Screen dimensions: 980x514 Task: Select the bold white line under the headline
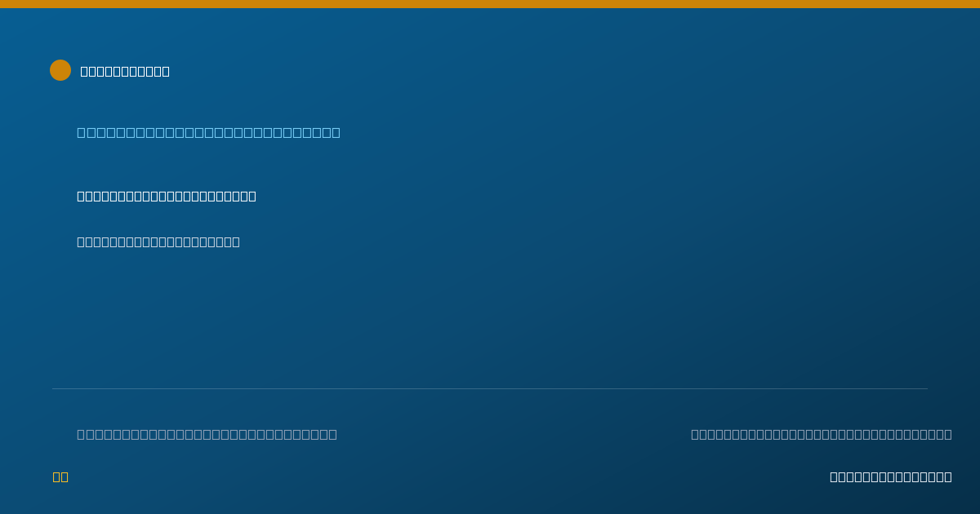167,196
